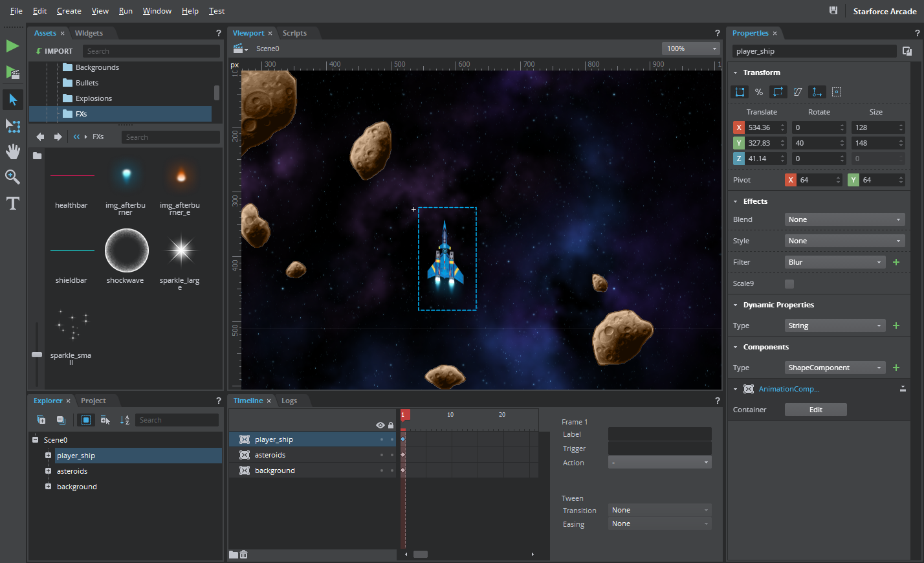The height and width of the screenshot is (563, 924).
Task: Open the ShapeComponent type dropdown
Action: tap(835, 368)
